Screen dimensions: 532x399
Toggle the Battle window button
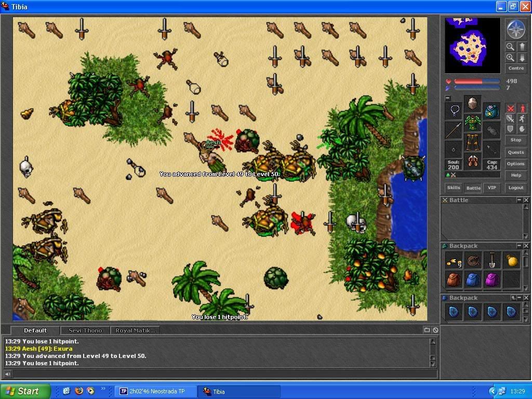pos(473,188)
